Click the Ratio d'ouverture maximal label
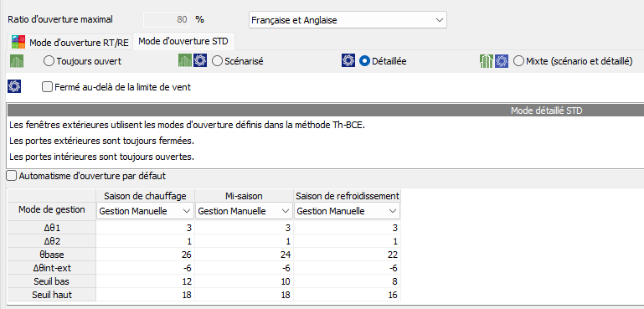Viewport: 644px width, 309px height. [x=60, y=19]
